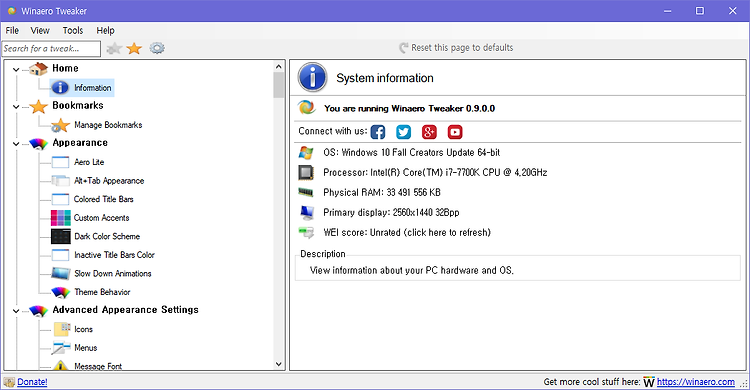Click the Icons folder icon in tree
The height and width of the screenshot is (390, 750).
pyautogui.click(x=61, y=329)
